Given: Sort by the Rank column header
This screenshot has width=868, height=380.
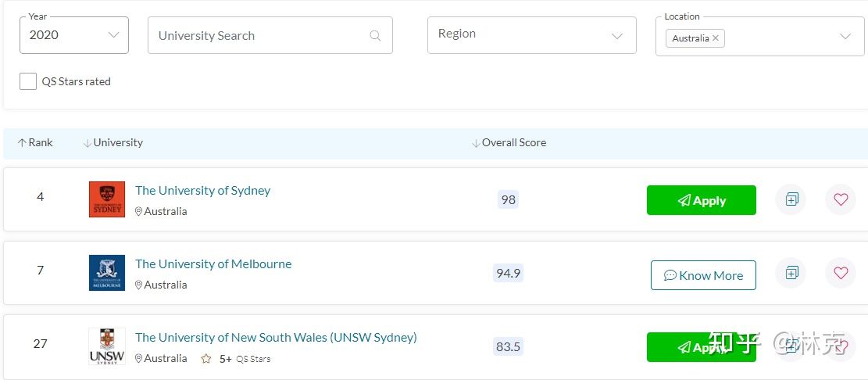Looking at the screenshot, I should [35, 143].
